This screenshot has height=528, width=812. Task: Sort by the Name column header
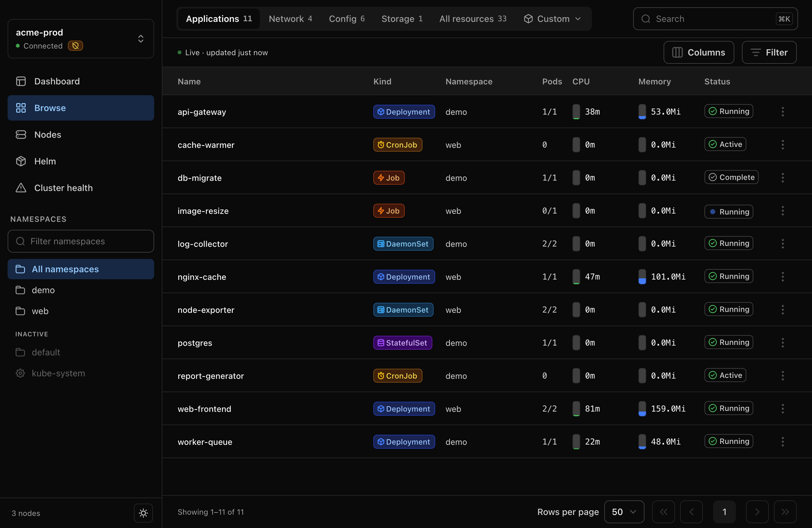[189, 82]
